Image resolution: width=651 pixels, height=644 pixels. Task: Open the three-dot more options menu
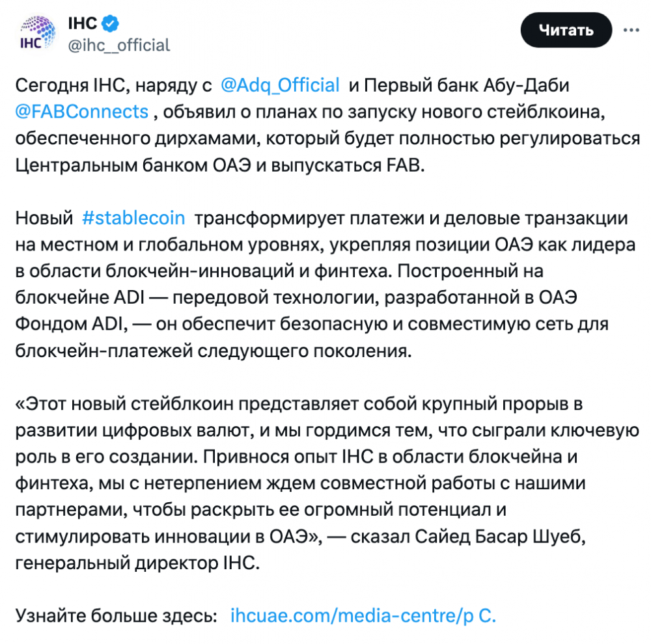631,30
